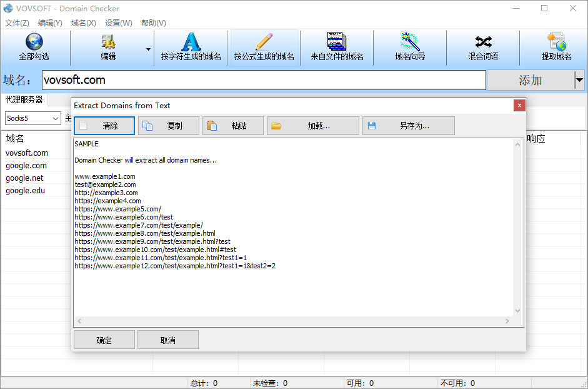Click the 清除 button in dialog

104,126
